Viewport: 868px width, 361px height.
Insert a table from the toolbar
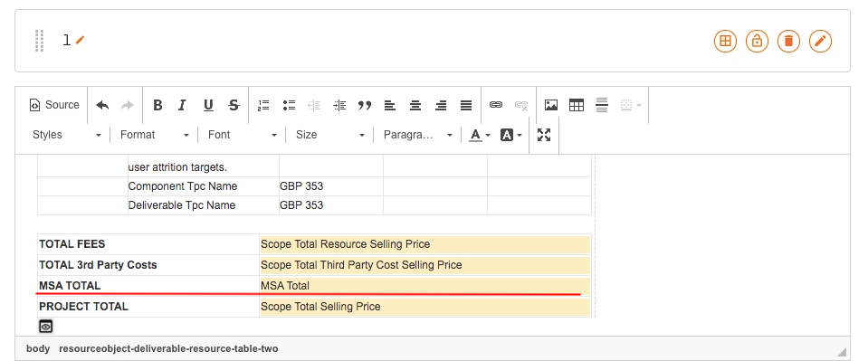point(577,105)
